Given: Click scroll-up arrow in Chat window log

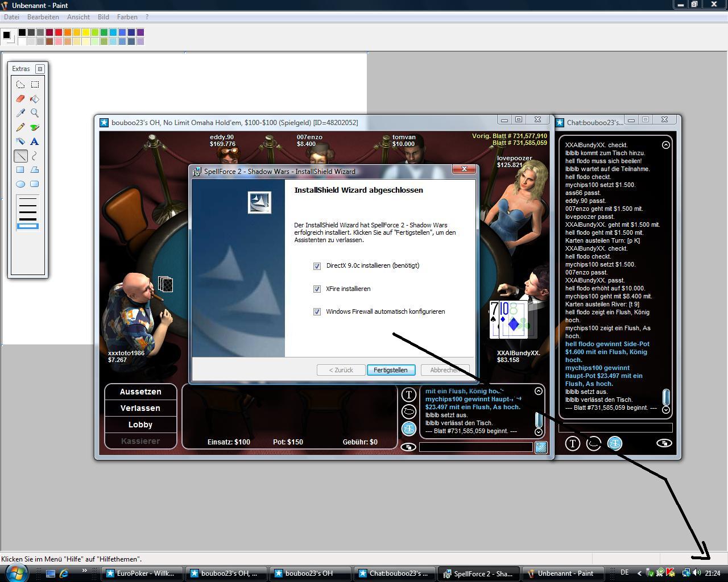Looking at the screenshot, I should pos(666,145).
